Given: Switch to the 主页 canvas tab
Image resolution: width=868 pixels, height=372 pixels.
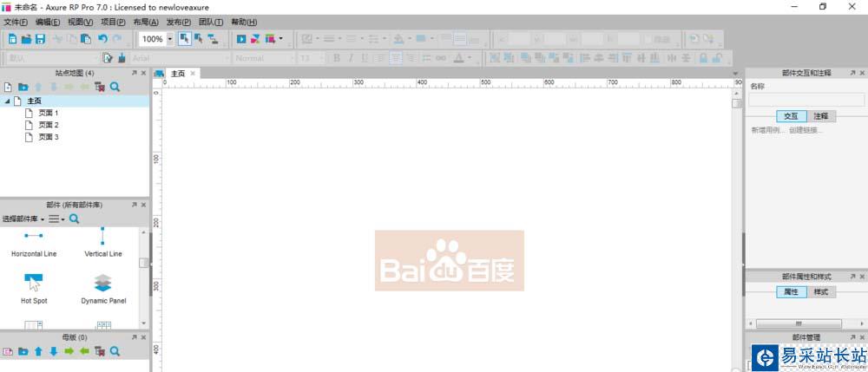Looking at the screenshot, I should click(x=178, y=74).
